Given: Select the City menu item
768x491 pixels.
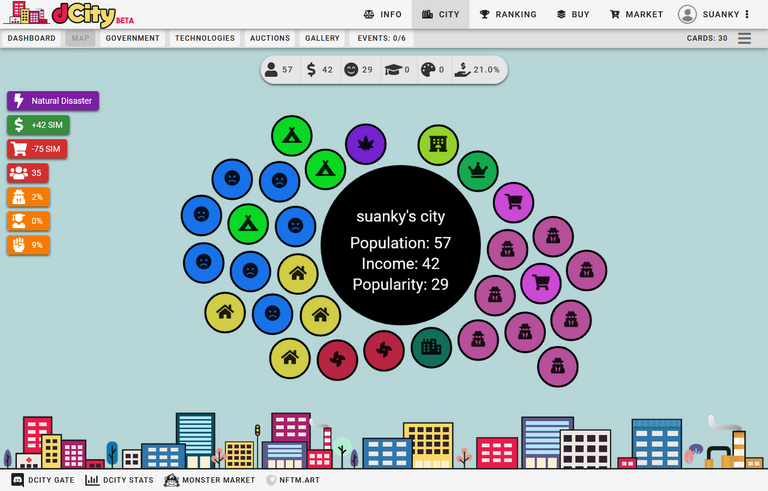Looking at the screenshot, I should [441, 14].
